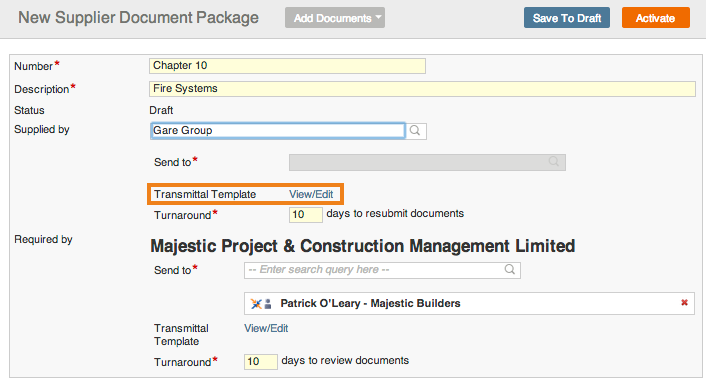Click the days to resubmit turnaround box
706x385 pixels.
click(x=305, y=214)
